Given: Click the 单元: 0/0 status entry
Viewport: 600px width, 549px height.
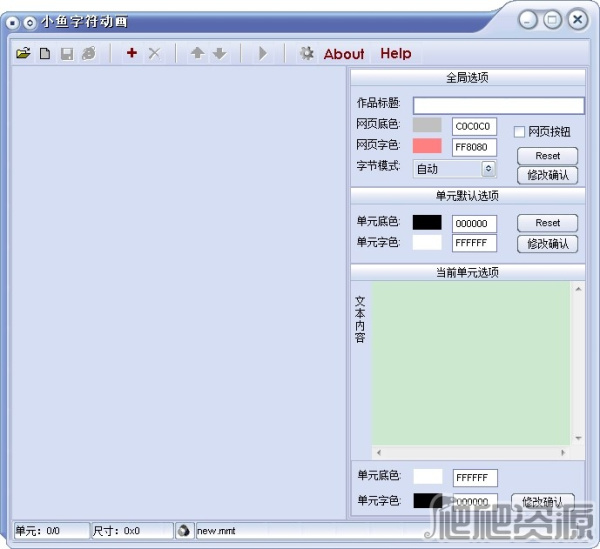Looking at the screenshot, I should pos(51,531).
